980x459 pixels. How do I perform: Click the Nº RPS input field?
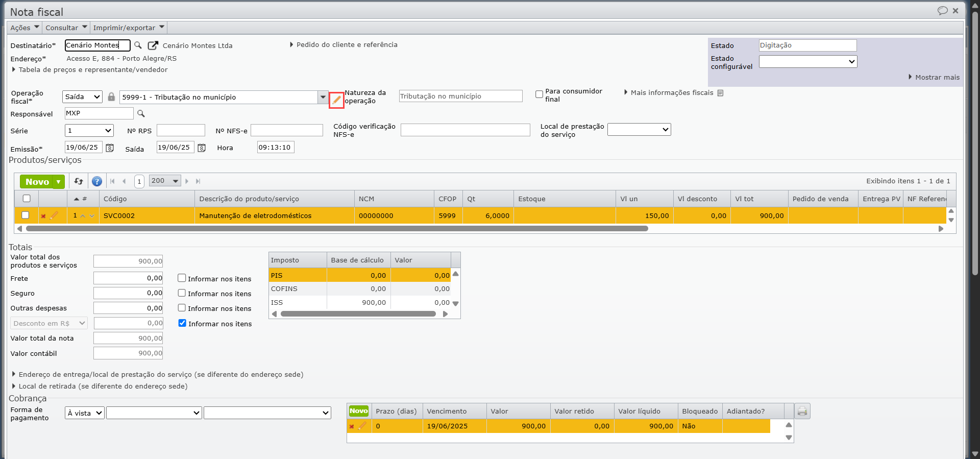click(x=181, y=131)
